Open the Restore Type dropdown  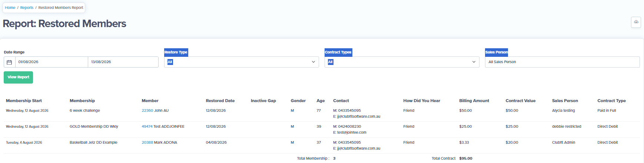pos(241,62)
